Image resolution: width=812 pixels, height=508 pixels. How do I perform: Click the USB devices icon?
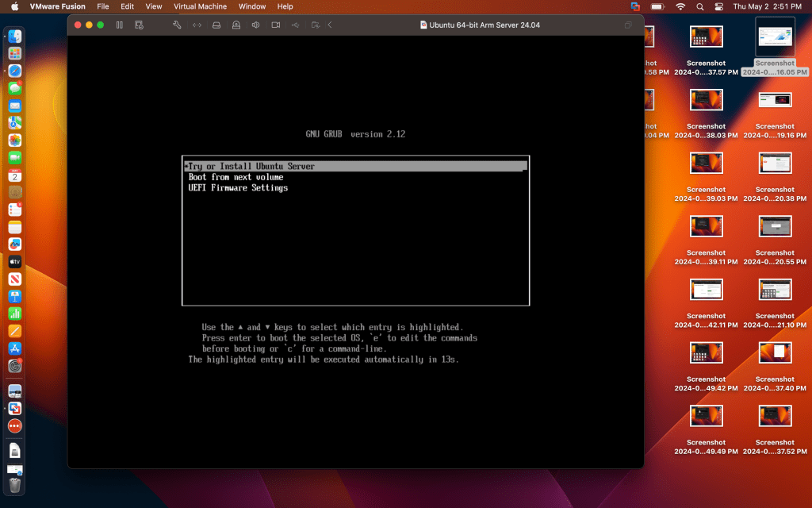[296, 25]
